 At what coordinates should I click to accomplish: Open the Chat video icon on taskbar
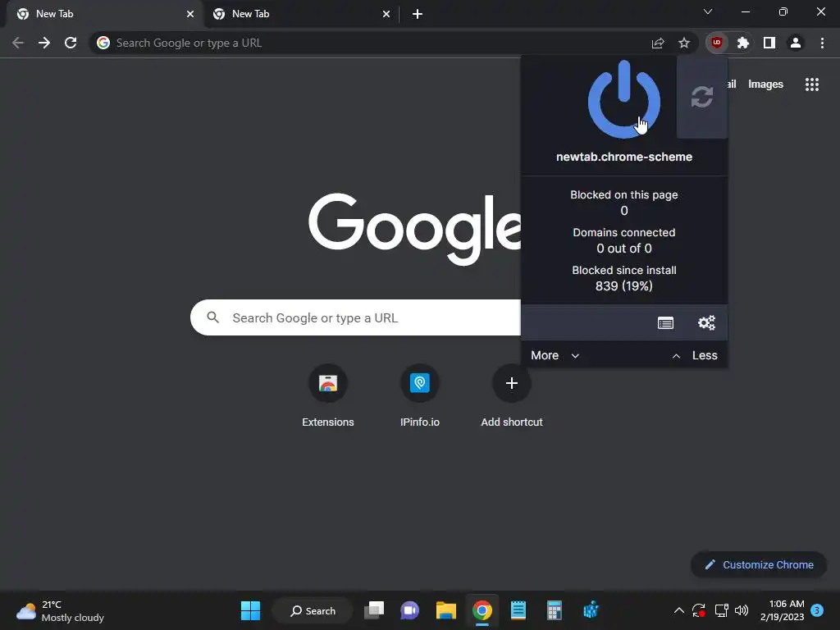click(x=410, y=610)
